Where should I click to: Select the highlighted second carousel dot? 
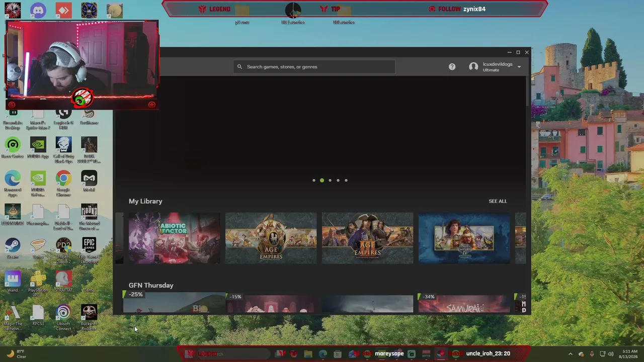[x=322, y=180]
